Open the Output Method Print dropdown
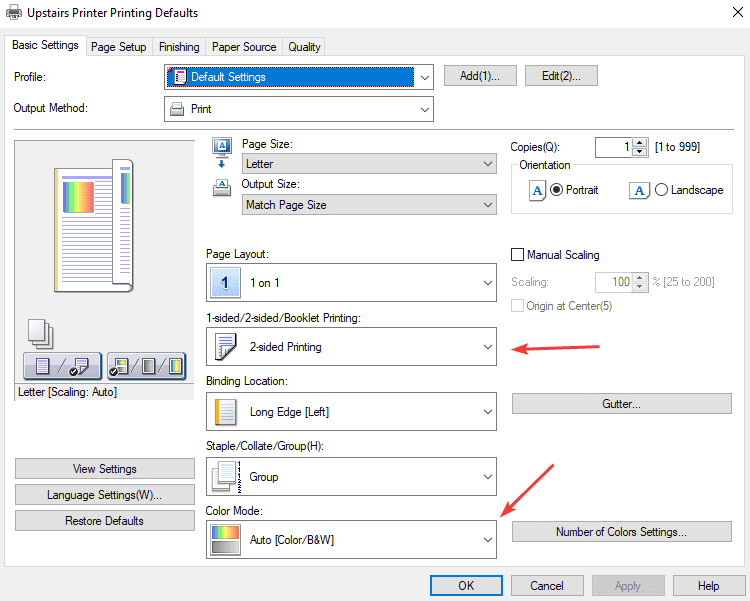Screen dimensions: 750x601 pos(298,109)
